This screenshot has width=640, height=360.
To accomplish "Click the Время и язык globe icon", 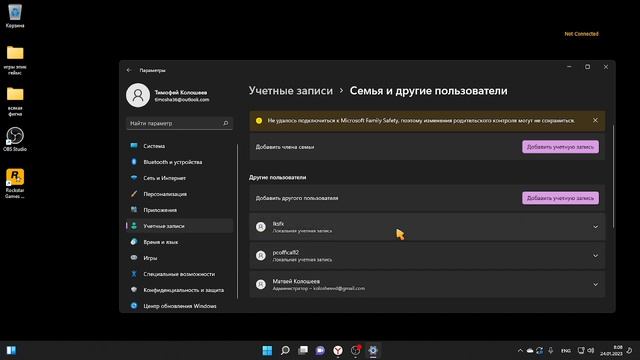I will 134,242.
